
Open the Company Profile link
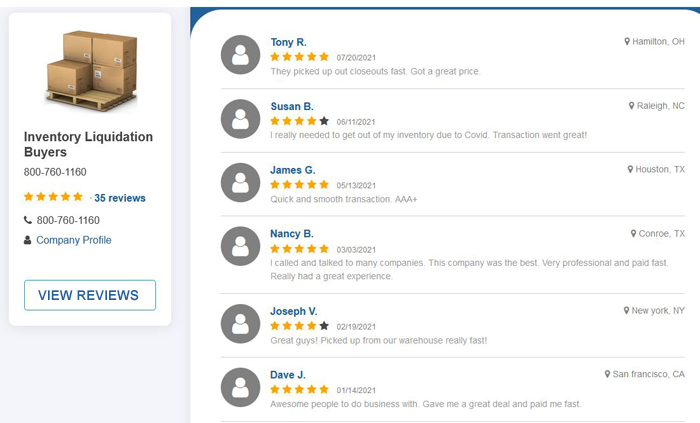[74, 240]
